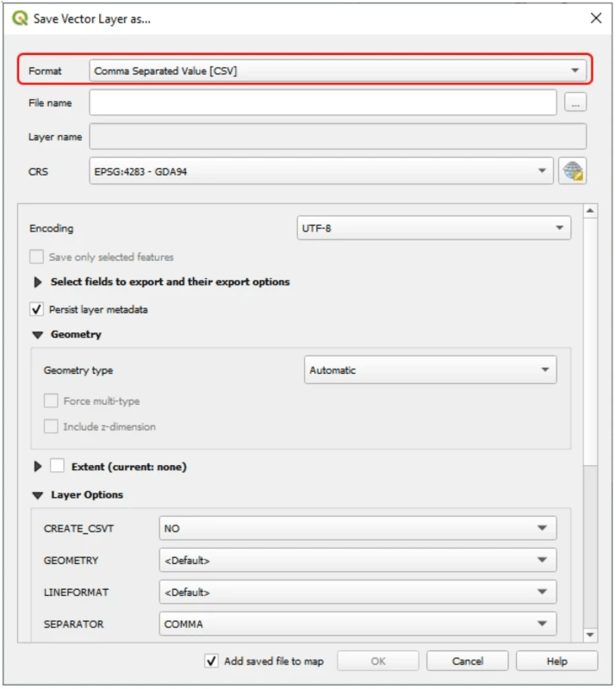Click the CREATE_CSVT label
The width and height of the screenshot is (616, 689).
[78, 529]
